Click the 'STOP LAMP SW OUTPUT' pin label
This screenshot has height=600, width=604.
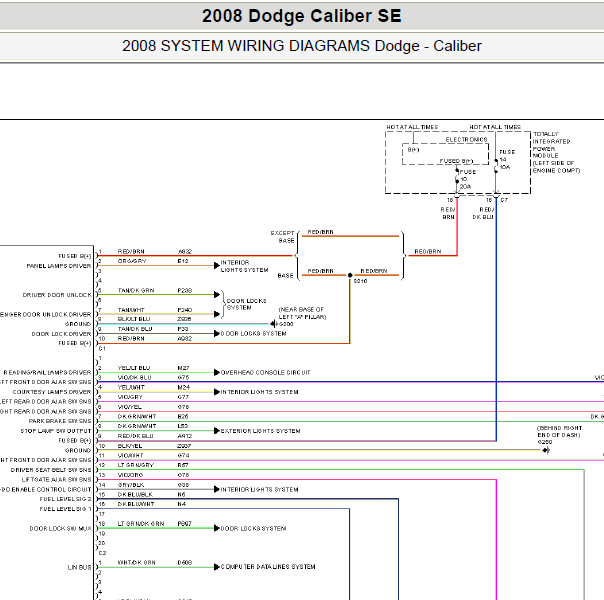(x=56, y=431)
